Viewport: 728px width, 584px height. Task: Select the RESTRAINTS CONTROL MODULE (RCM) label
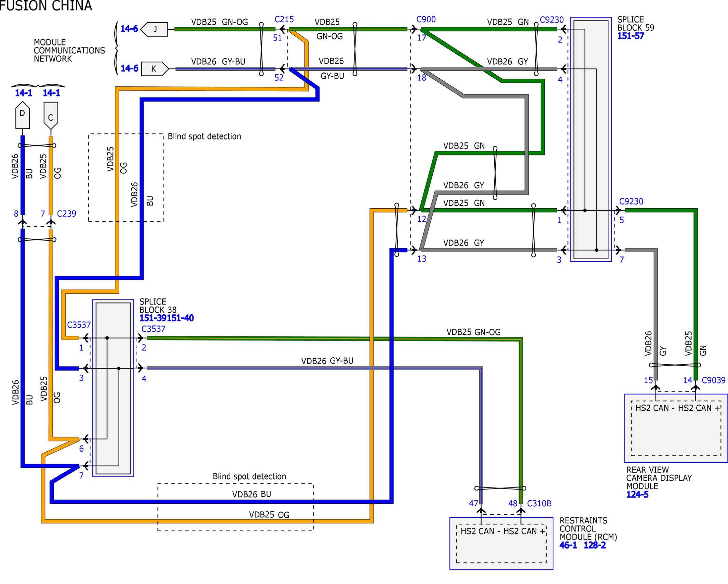point(588,529)
